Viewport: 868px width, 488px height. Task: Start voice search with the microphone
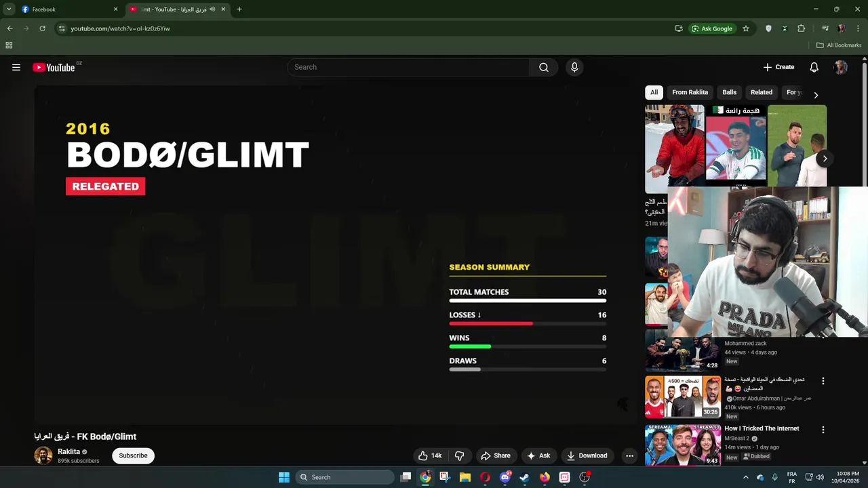point(574,67)
